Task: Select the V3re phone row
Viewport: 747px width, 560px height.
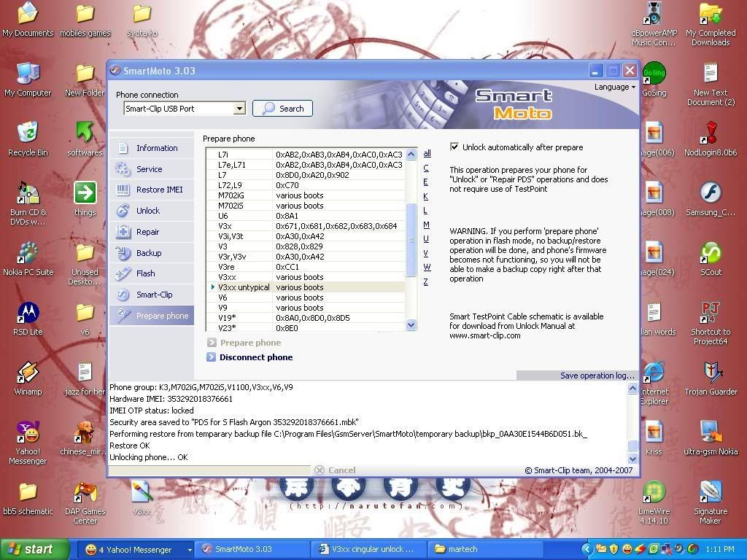Action: click(x=306, y=267)
